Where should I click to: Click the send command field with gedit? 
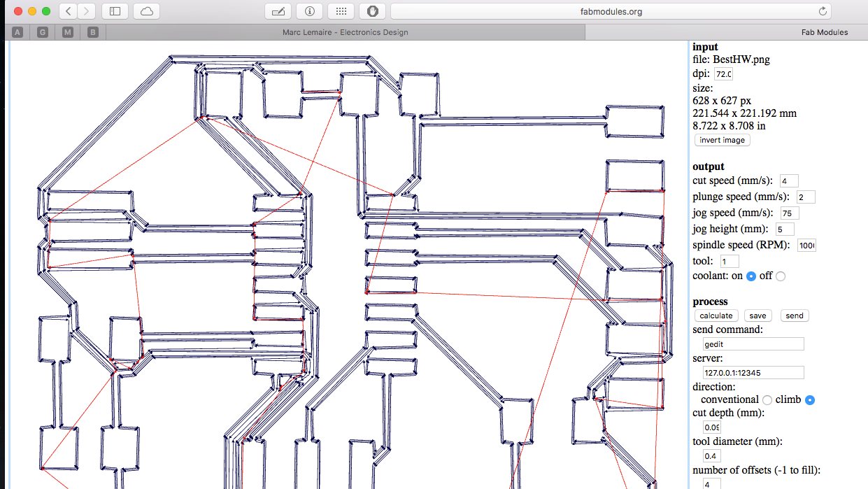[753, 344]
